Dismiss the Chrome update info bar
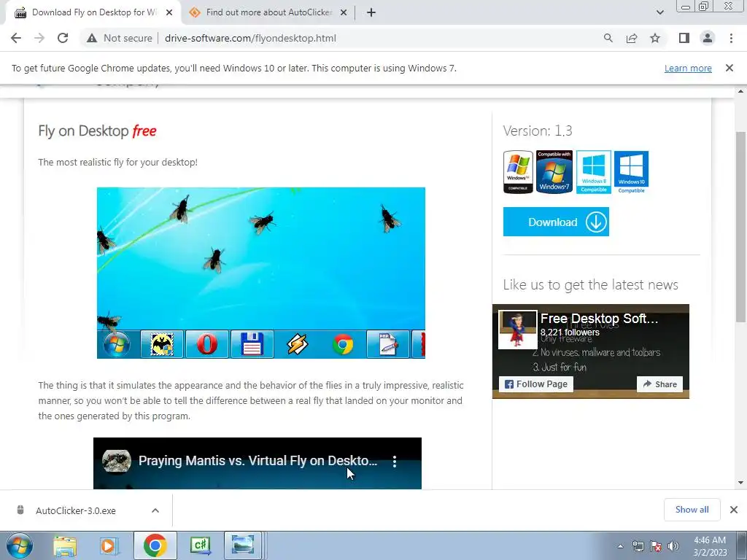747x560 pixels. (x=729, y=68)
